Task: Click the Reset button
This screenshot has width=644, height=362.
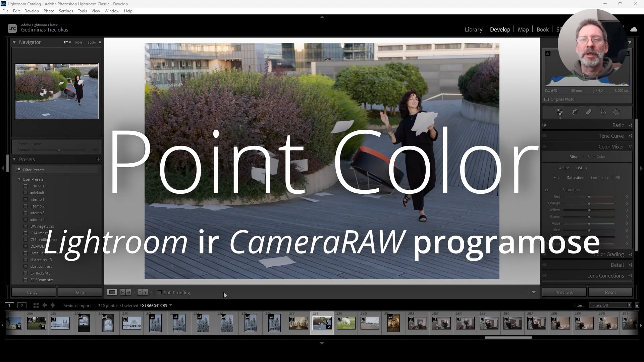Action: pos(610,292)
